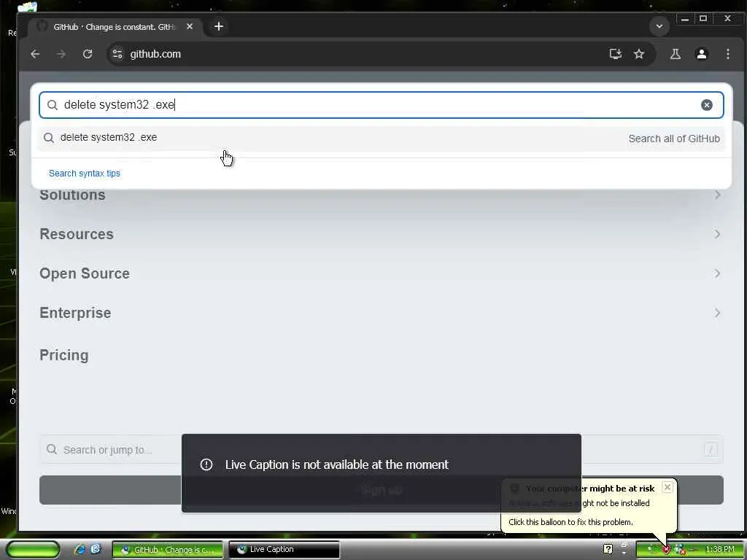
Task: Open the Resources menu item
Action: 77,234
